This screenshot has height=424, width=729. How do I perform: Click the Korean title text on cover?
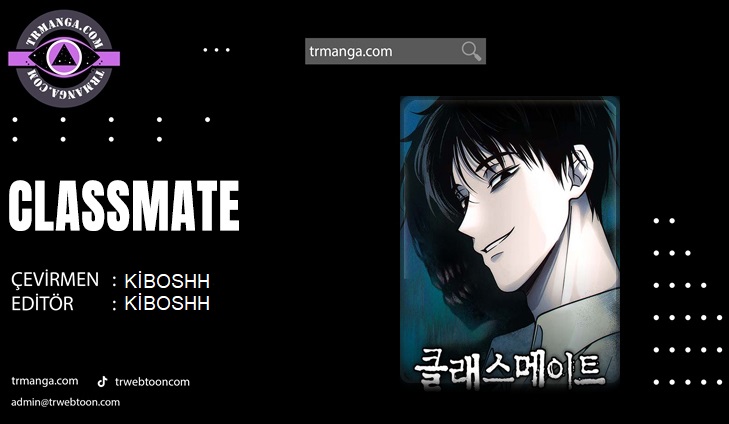pos(510,371)
